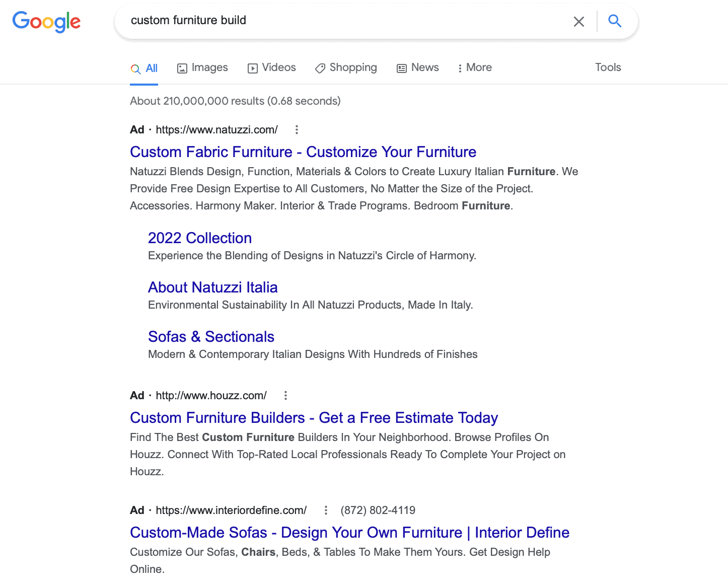Open the three-dot menu beside natuzzi.com URL
The width and height of the screenshot is (728, 588).
point(297,130)
